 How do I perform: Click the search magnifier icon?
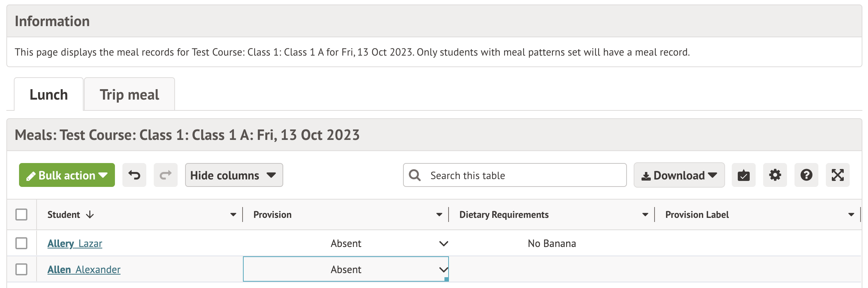point(415,175)
